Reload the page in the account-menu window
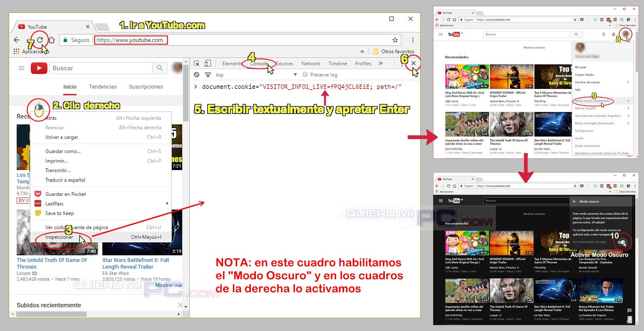This screenshot has height=331, width=644. point(448,20)
